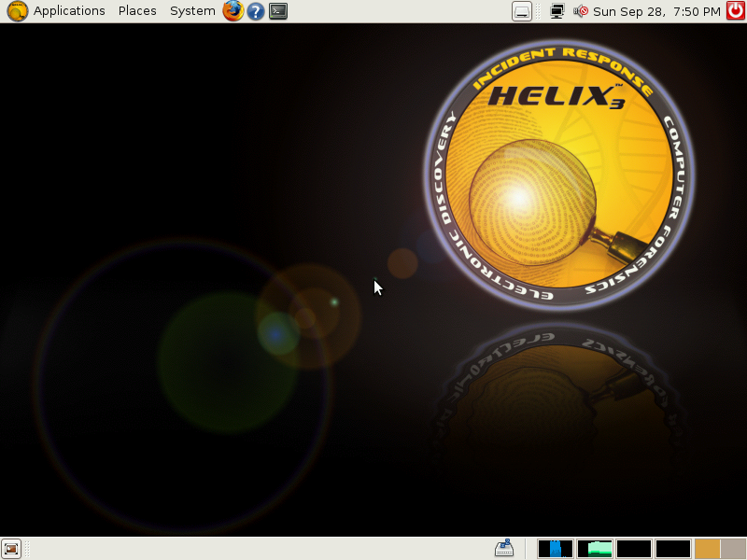Image resolution: width=747 pixels, height=560 pixels.
Task: Click the Helix logo main menu icon
Action: [x=17, y=11]
